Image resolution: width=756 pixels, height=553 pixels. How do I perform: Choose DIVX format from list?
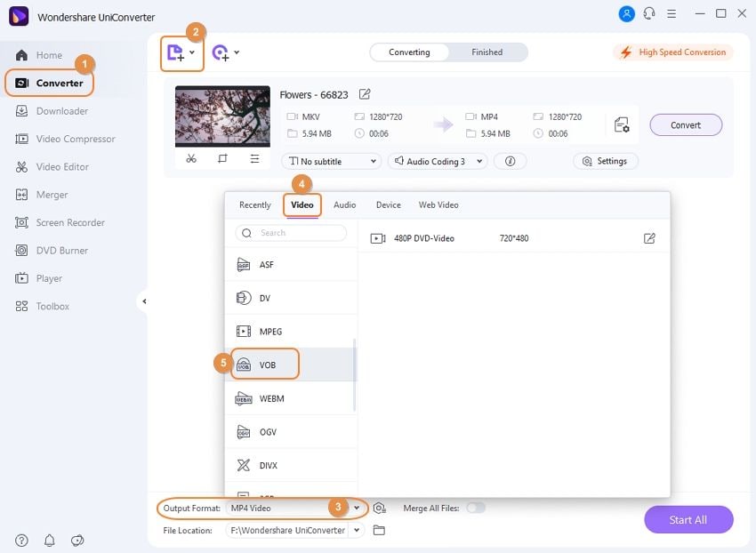click(x=291, y=466)
